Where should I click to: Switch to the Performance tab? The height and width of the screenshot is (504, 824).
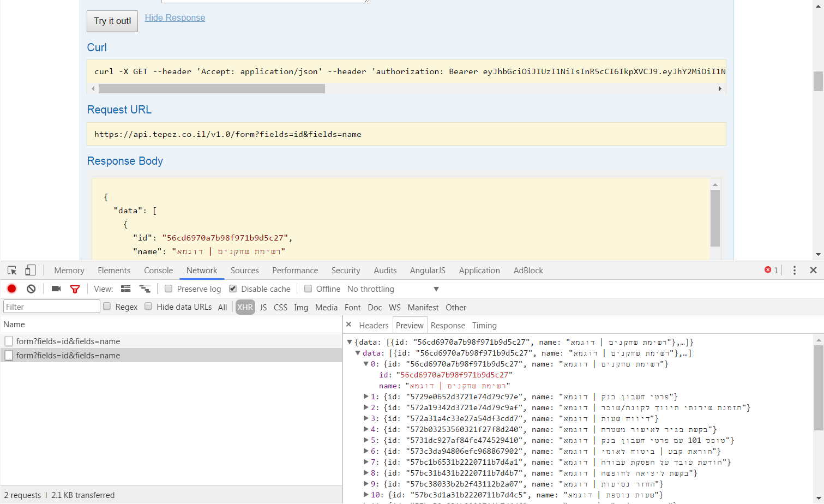[295, 271]
